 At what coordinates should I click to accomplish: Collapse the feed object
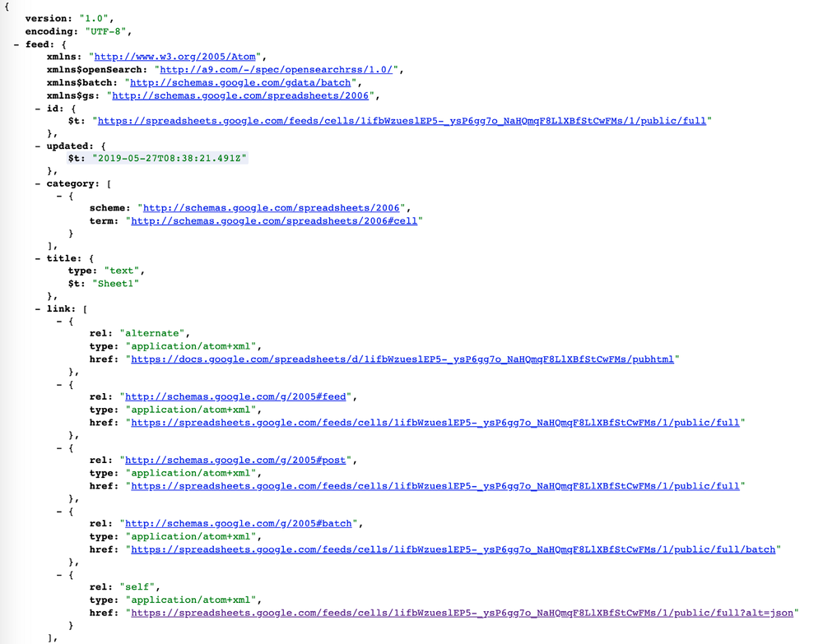(x=15, y=44)
